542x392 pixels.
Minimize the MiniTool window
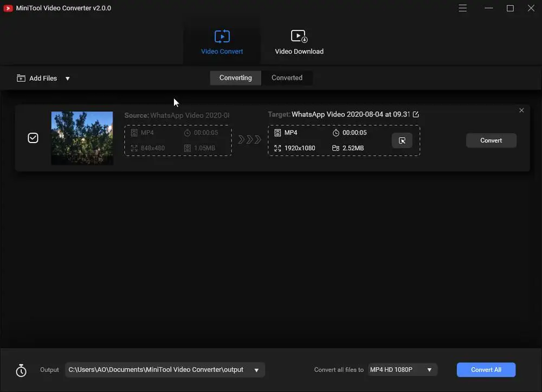489,8
